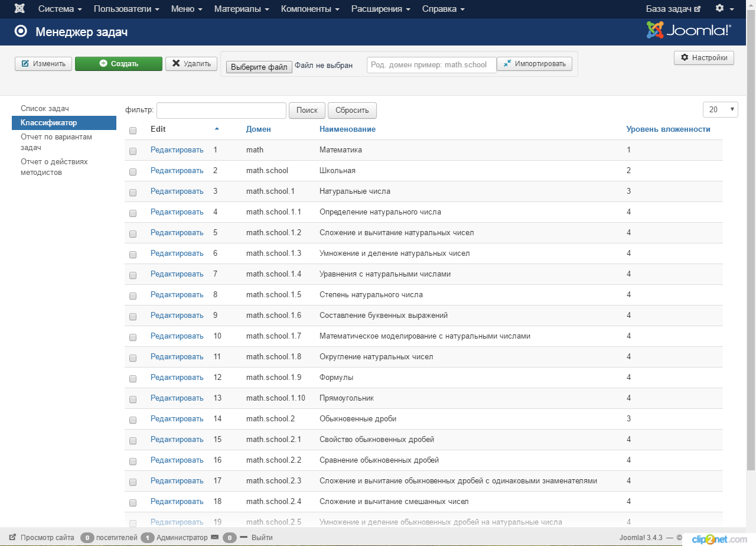Open the База задач site link
Viewport: 756px width, 546px height.
coord(673,9)
